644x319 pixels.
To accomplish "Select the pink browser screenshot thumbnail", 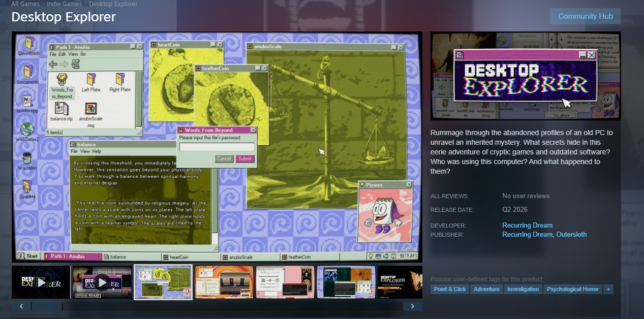I will [x=285, y=282].
